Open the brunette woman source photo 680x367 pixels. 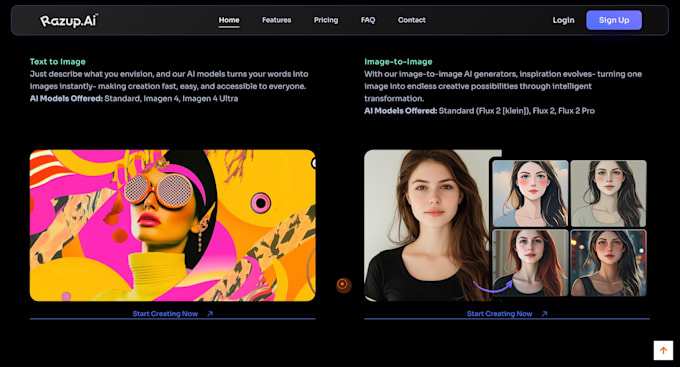point(427,226)
